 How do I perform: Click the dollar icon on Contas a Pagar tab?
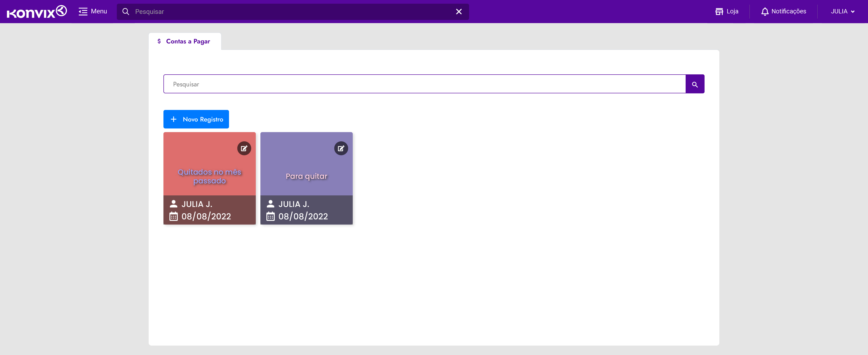click(x=159, y=41)
